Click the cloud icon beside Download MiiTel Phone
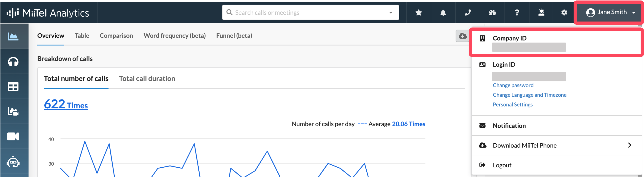The height and width of the screenshot is (177, 644). 482,145
